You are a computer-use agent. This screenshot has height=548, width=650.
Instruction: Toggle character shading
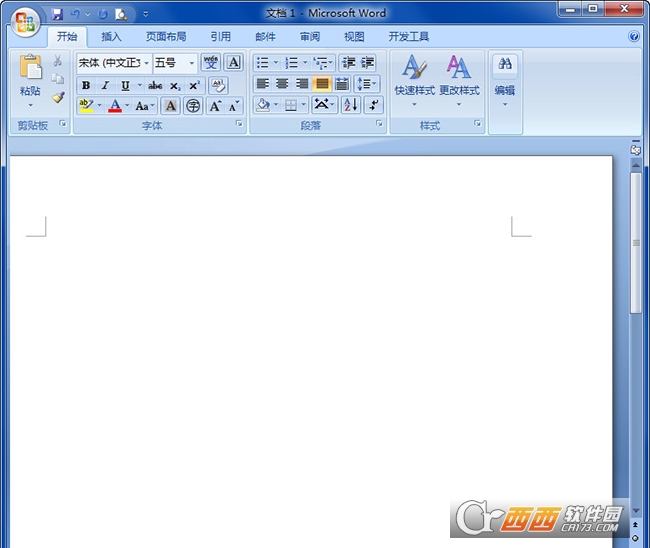pyautogui.click(x=170, y=106)
